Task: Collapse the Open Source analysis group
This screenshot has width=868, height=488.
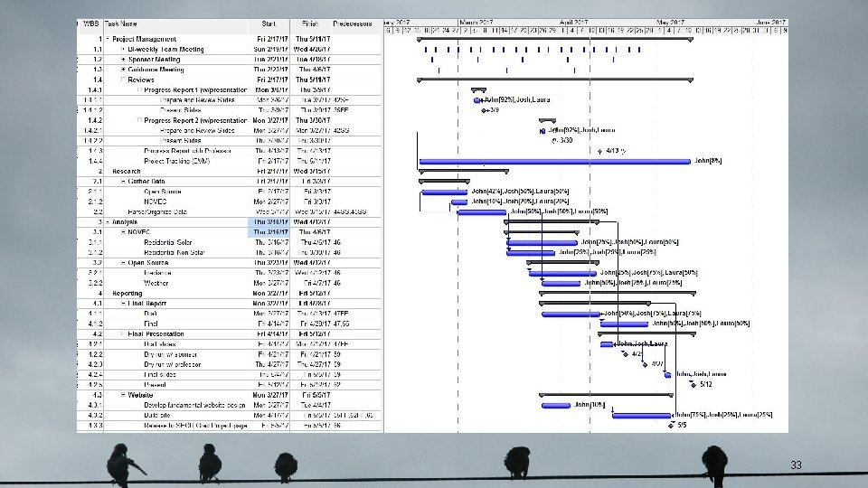Action: pyautogui.click(x=124, y=263)
